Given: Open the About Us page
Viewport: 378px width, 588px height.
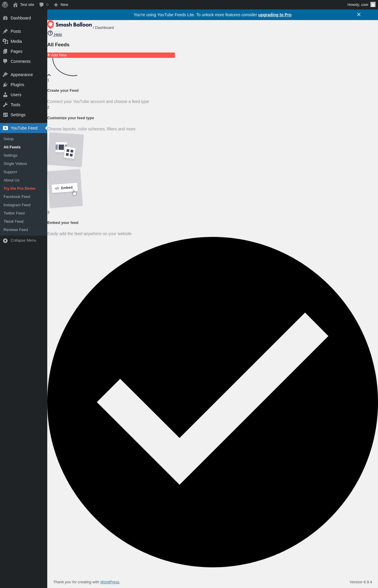Looking at the screenshot, I should click(x=11, y=180).
